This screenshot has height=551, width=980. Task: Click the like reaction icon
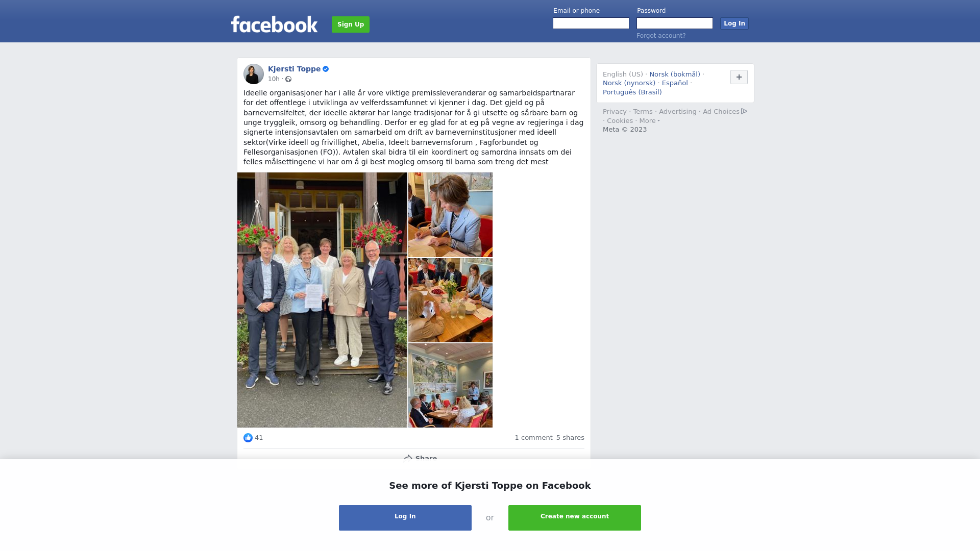pos(248,438)
